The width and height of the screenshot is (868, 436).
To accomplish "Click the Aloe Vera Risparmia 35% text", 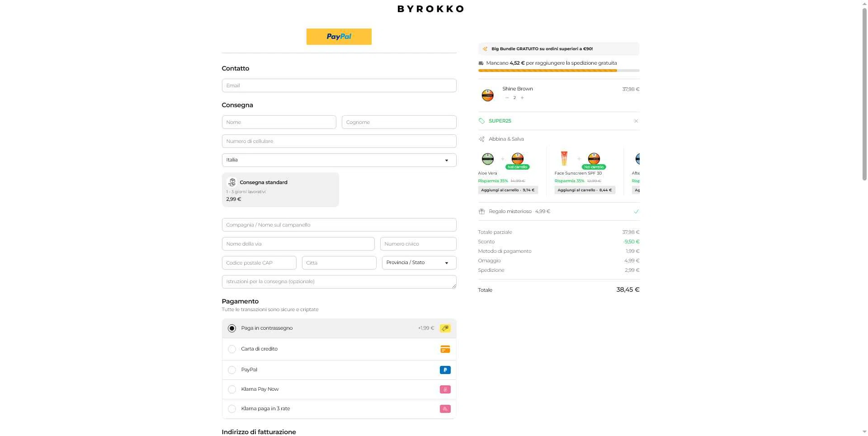I will click(x=493, y=181).
